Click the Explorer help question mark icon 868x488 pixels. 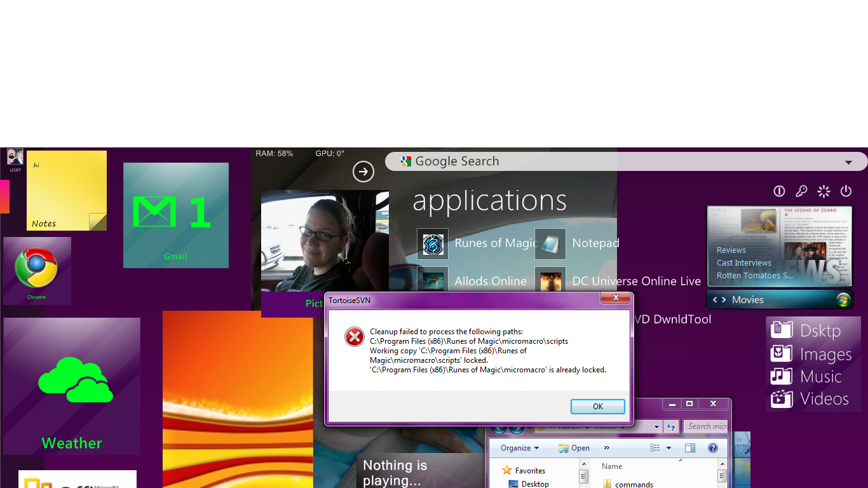pyautogui.click(x=713, y=448)
